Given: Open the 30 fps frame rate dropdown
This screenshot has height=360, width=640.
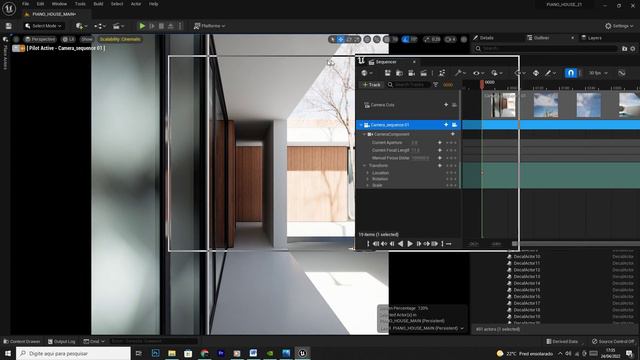Looking at the screenshot, I should click(598, 73).
